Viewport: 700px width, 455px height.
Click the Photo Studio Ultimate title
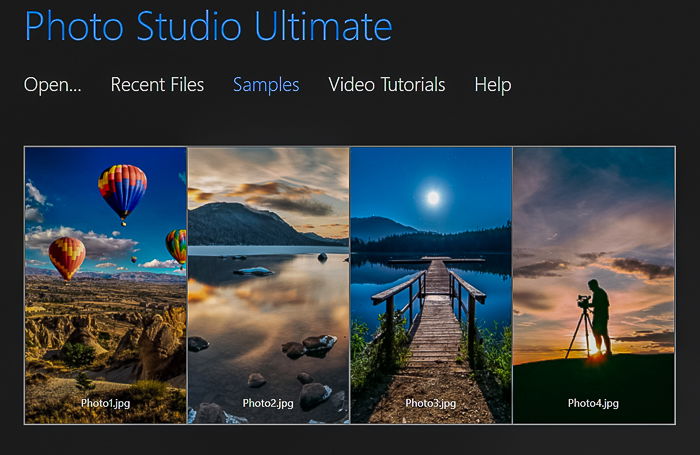tap(208, 27)
